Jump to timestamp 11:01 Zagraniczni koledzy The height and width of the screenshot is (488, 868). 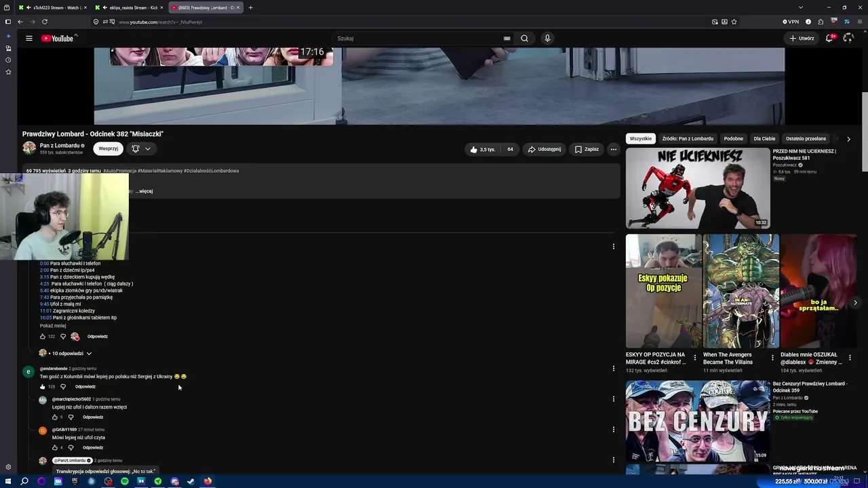pyautogui.click(x=45, y=311)
